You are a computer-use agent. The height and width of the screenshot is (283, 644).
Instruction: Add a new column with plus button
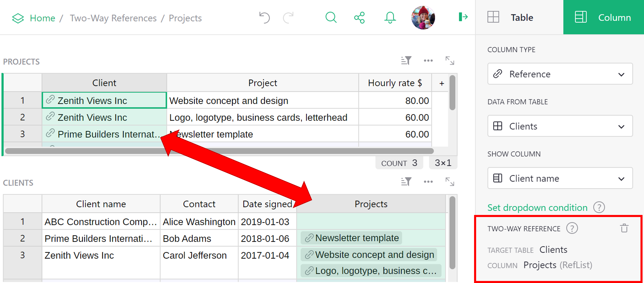[x=441, y=83]
